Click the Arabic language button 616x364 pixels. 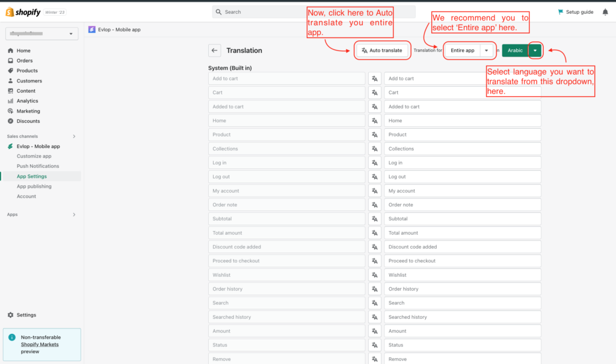click(515, 51)
